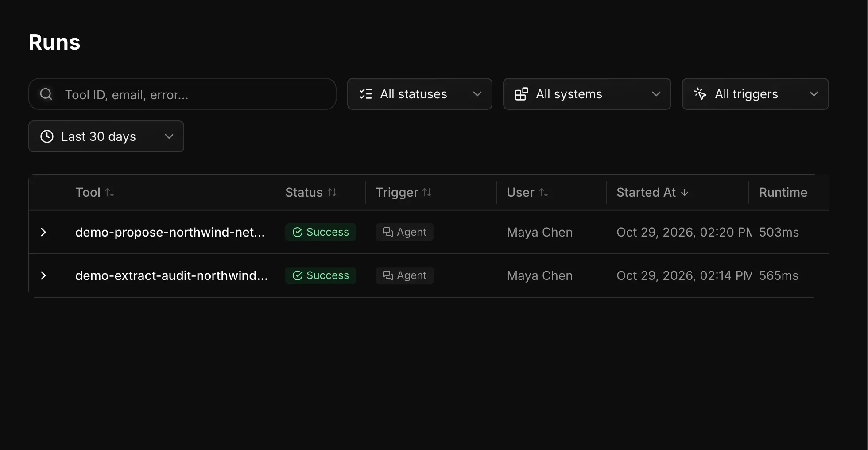The image size is (868, 450).
Task: Click the Oct 29, 2026, 02:20 PM timestamp
Action: point(684,232)
